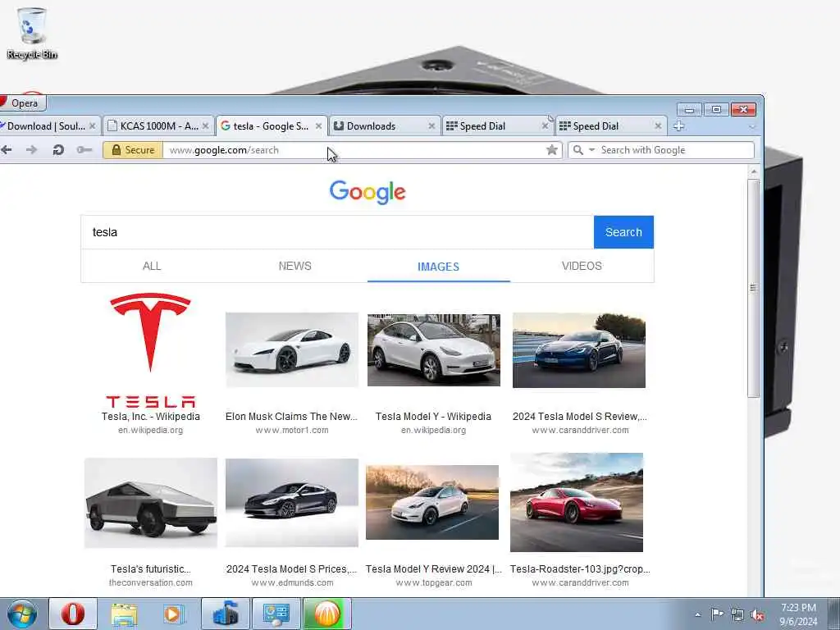Open red Tesla Roadster image
Image resolution: width=840 pixels, height=630 pixels.
(577, 503)
